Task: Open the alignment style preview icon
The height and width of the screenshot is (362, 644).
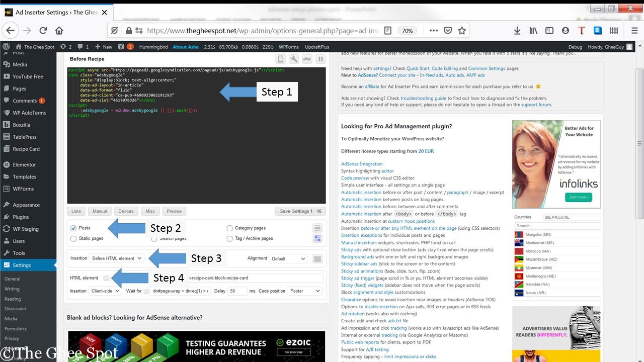Action: pyautogui.click(x=317, y=258)
